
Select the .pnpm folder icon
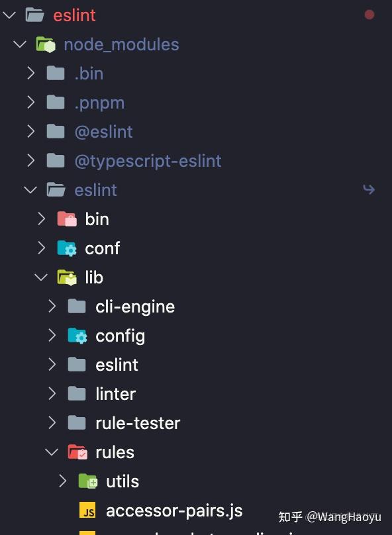(x=57, y=102)
